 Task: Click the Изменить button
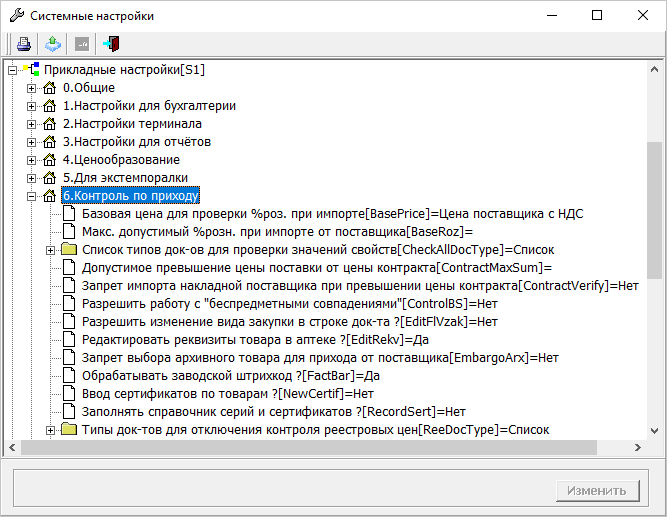coord(598,491)
